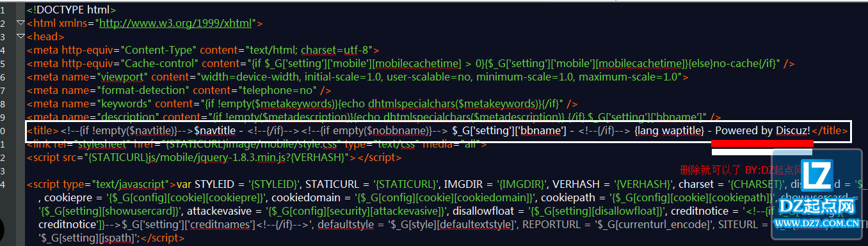Click the DOCTYPE html declaration

click(72, 10)
